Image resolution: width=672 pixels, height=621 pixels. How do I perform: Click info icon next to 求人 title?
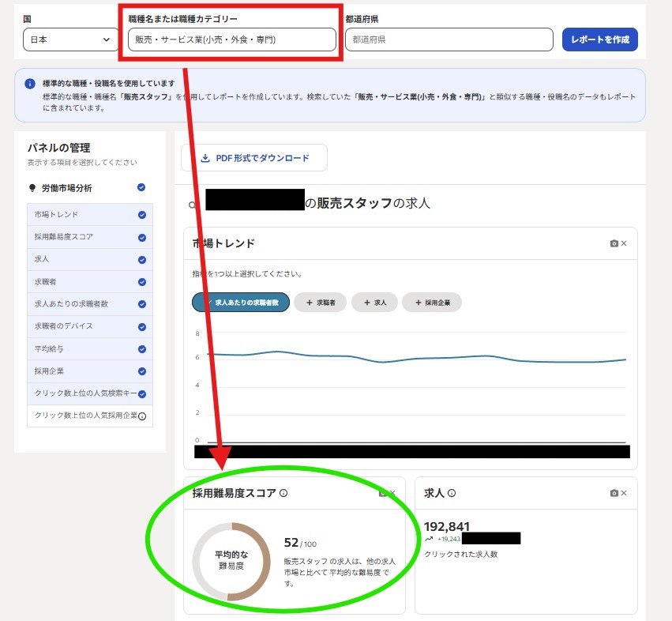[452, 493]
